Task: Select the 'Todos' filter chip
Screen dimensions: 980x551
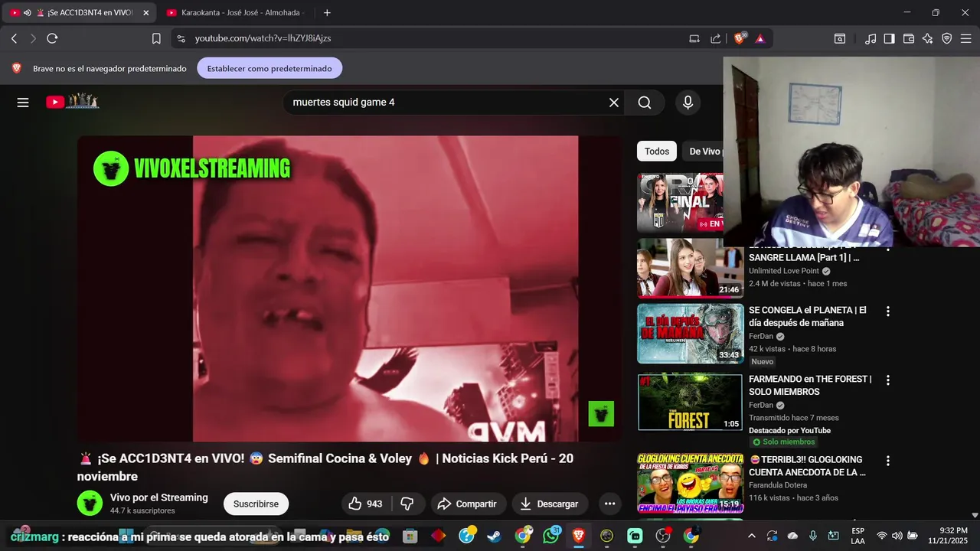Action: click(657, 152)
